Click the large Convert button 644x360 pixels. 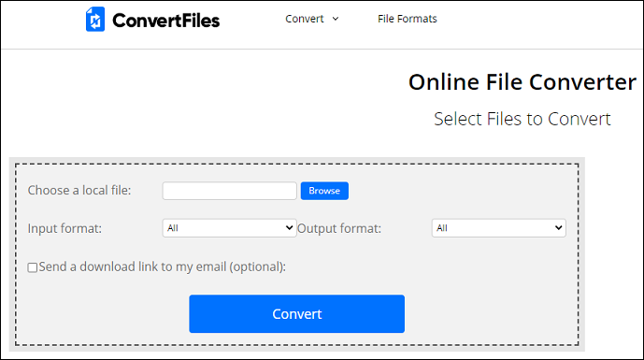tap(296, 313)
